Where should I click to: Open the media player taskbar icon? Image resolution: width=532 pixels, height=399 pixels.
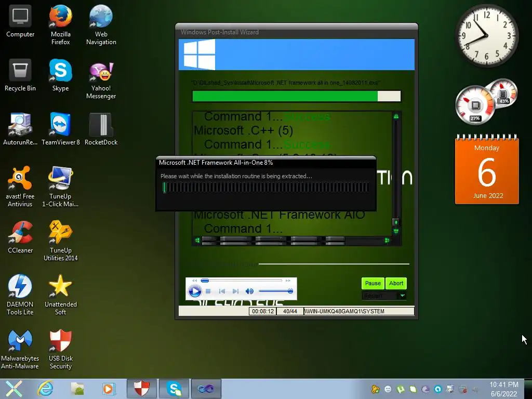(x=109, y=389)
